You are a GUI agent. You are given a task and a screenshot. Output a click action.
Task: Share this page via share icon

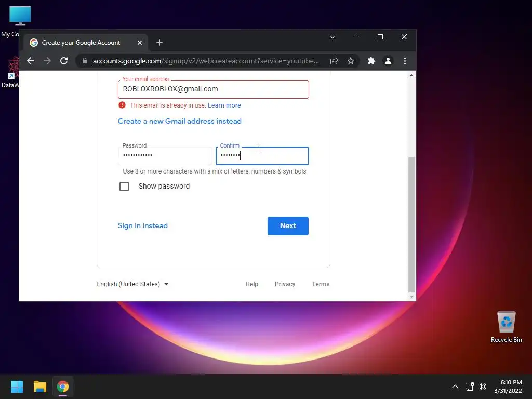pos(334,61)
